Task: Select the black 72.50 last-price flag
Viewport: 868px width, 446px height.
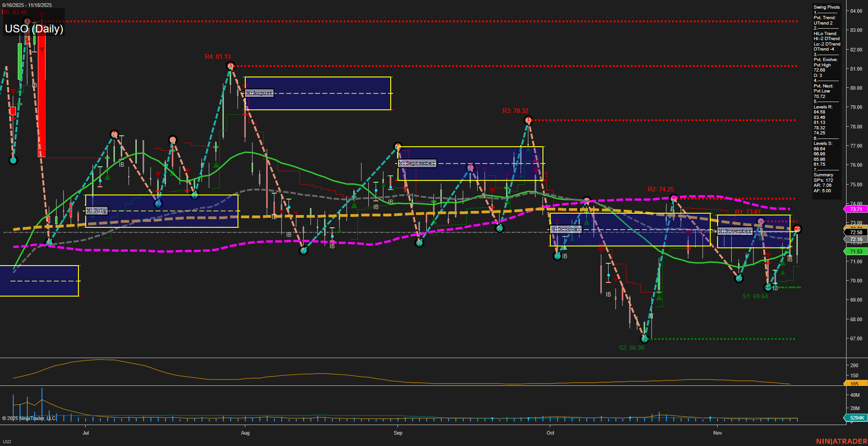Action: click(x=855, y=232)
